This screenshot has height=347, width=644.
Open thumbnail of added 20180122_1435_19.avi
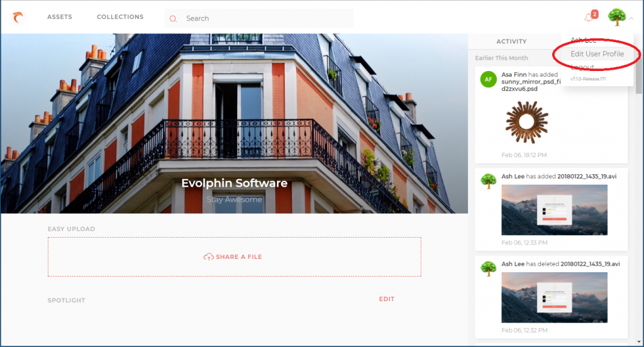click(x=554, y=210)
